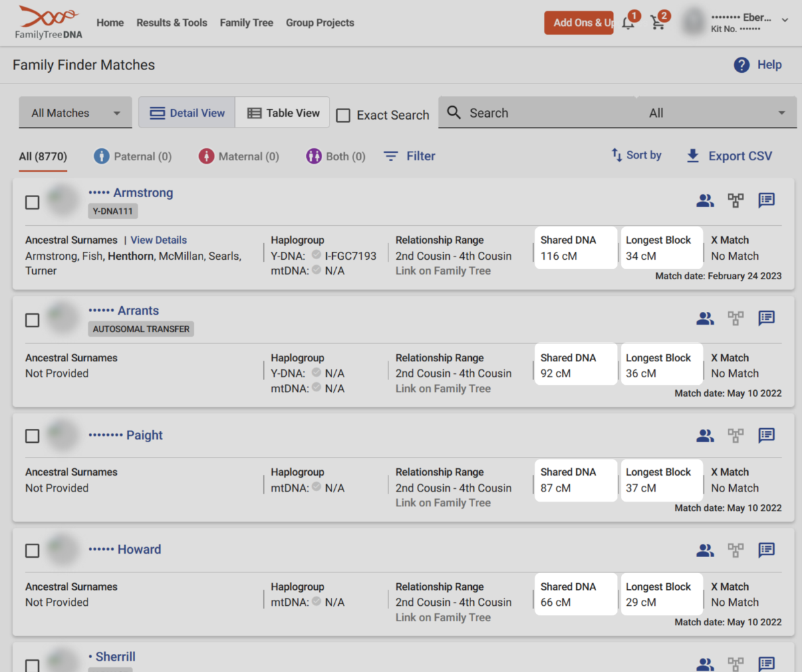Select the Paternal (0) tab
802x672 pixels.
pyautogui.click(x=133, y=156)
